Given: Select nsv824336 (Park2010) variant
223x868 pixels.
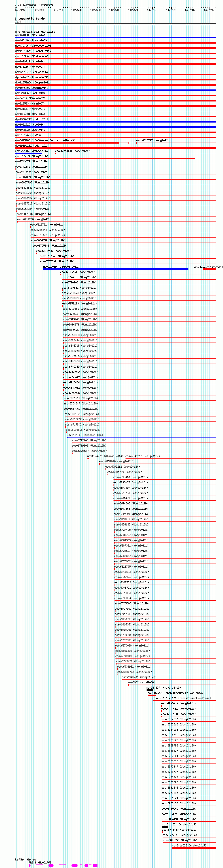Looking at the screenshot, I should pyautogui.click(x=30, y=93).
